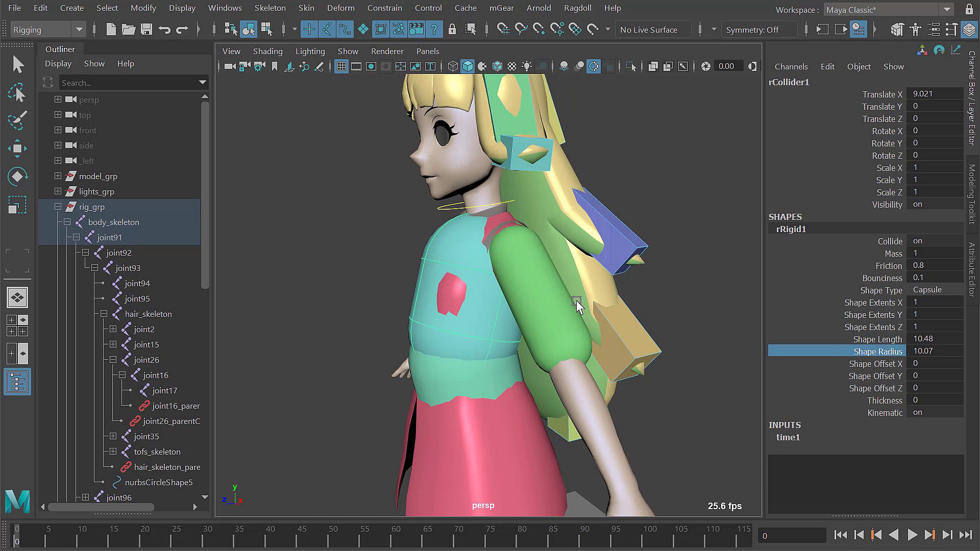Image resolution: width=980 pixels, height=551 pixels.
Task: Toggle the viewport grid display icon
Action: 341,66
